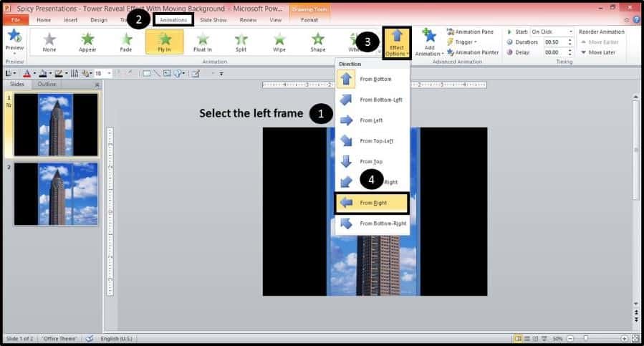
Task: Choose From Bottom-Left direction
Action: (373, 100)
